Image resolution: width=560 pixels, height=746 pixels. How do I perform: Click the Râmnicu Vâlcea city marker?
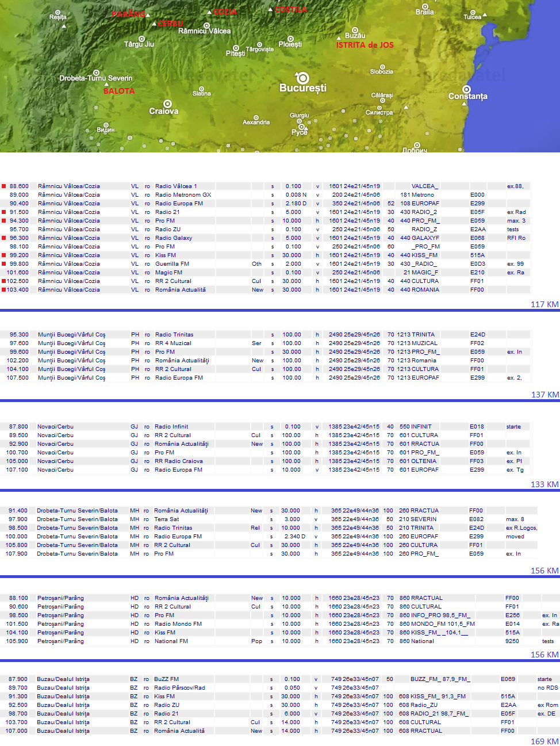click(206, 25)
